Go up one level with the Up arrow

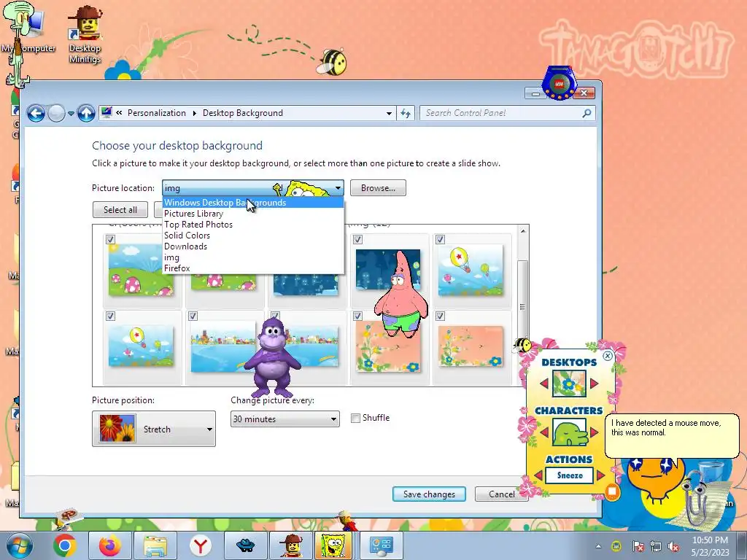coord(86,113)
